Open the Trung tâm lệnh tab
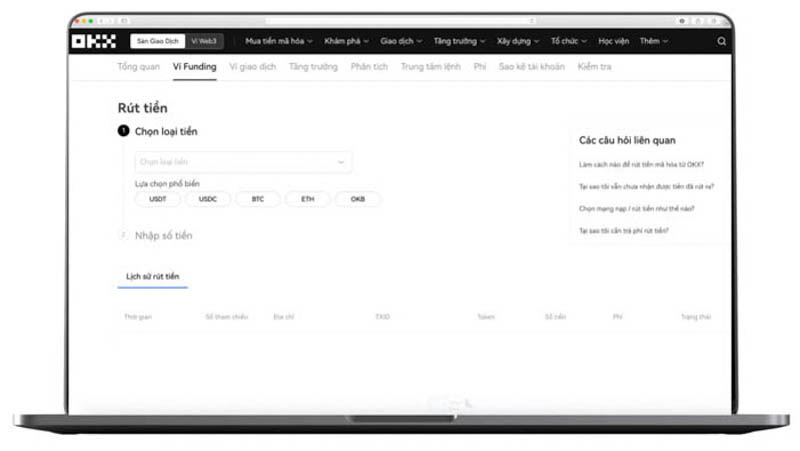800x451 pixels. 431,66
